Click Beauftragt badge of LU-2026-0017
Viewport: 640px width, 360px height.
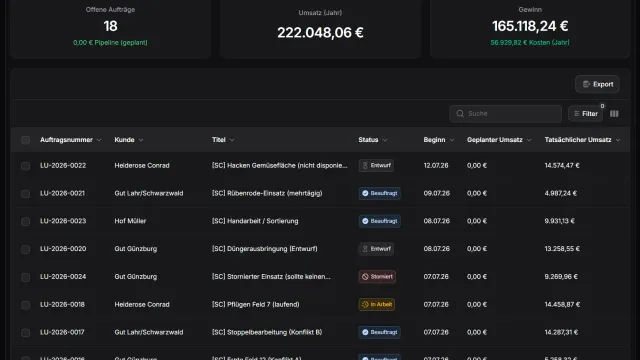tap(379, 332)
